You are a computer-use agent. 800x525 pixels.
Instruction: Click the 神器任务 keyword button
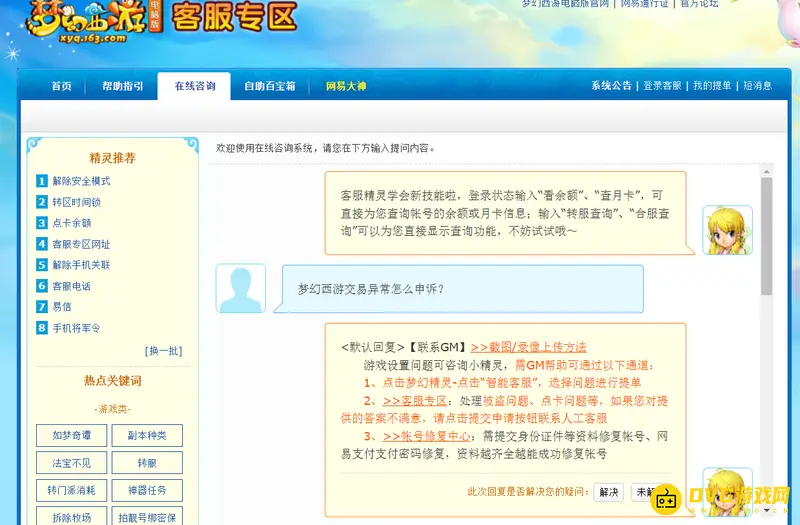click(x=147, y=490)
